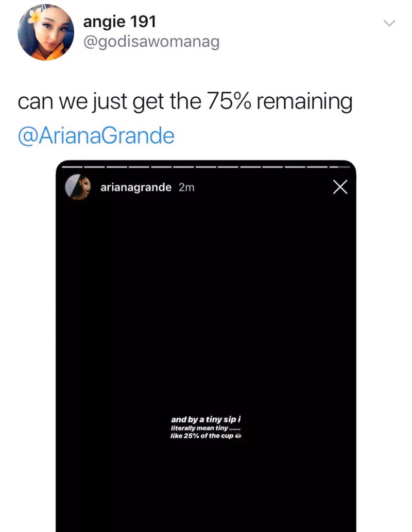Select the last partially filled story segment
Viewport: 412px width, 532px height.
[340, 167]
